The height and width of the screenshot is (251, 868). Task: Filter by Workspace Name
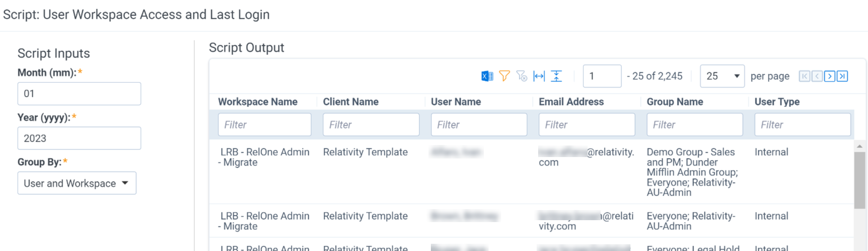click(x=264, y=125)
